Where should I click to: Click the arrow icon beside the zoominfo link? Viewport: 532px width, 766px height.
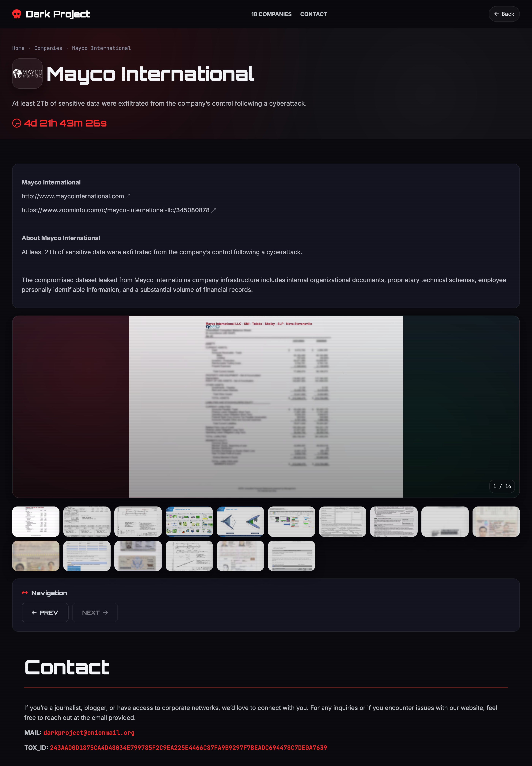[214, 210]
